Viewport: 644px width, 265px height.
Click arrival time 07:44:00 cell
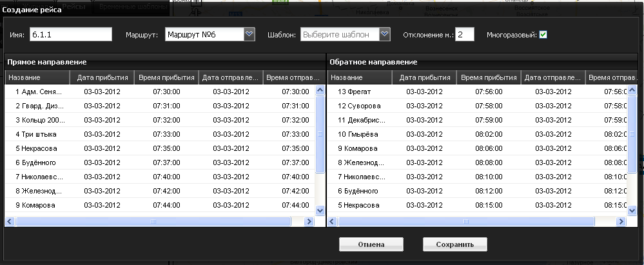pyautogui.click(x=166, y=205)
